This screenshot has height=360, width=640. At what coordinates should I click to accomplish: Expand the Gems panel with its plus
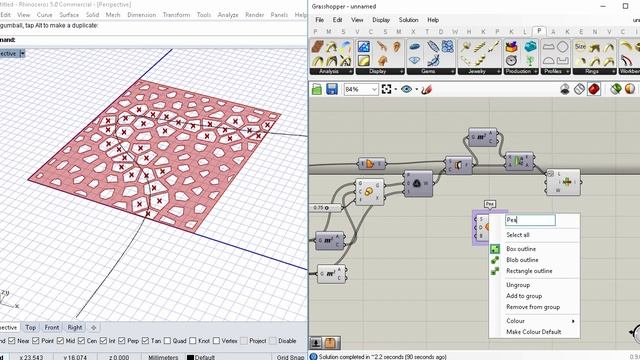click(x=452, y=71)
